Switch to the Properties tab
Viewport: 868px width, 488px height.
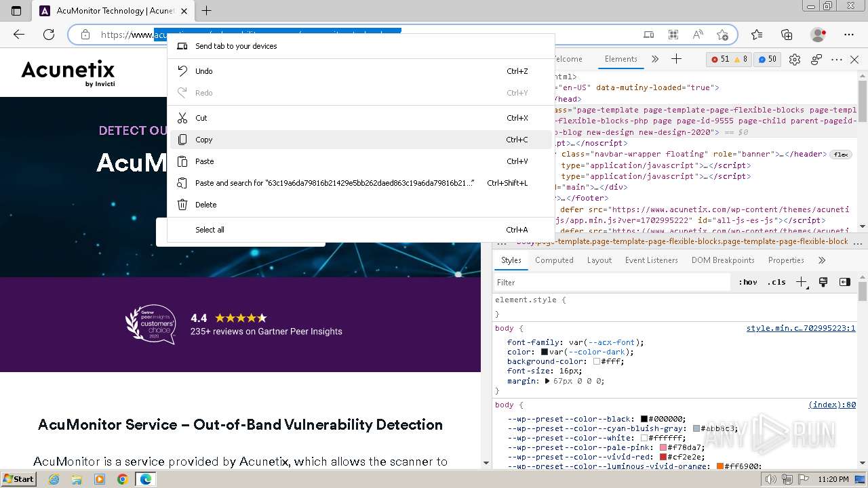click(786, 260)
